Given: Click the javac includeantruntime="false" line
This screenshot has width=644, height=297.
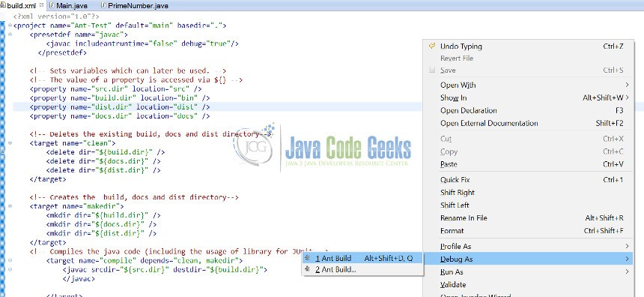Looking at the screenshot, I should 142,43.
